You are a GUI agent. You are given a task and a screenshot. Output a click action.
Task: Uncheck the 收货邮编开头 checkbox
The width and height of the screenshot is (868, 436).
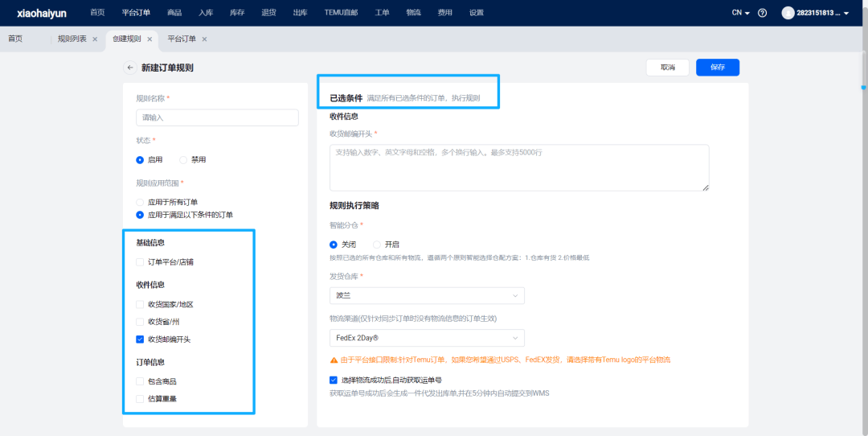pos(141,339)
